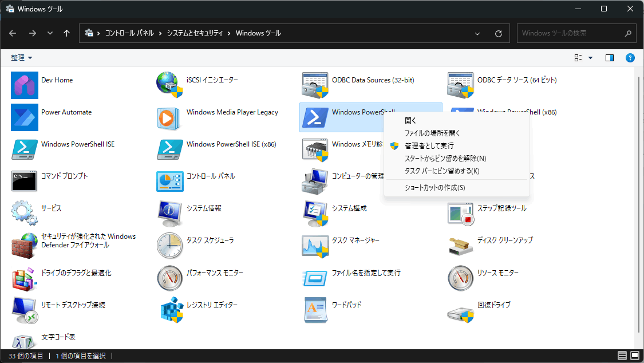
Task: Switch to large icons view in status bar
Action: click(634, 356)
